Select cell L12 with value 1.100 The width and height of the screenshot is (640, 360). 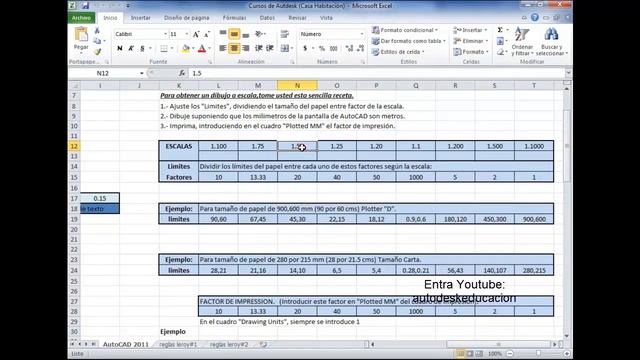tap(218, 146)
